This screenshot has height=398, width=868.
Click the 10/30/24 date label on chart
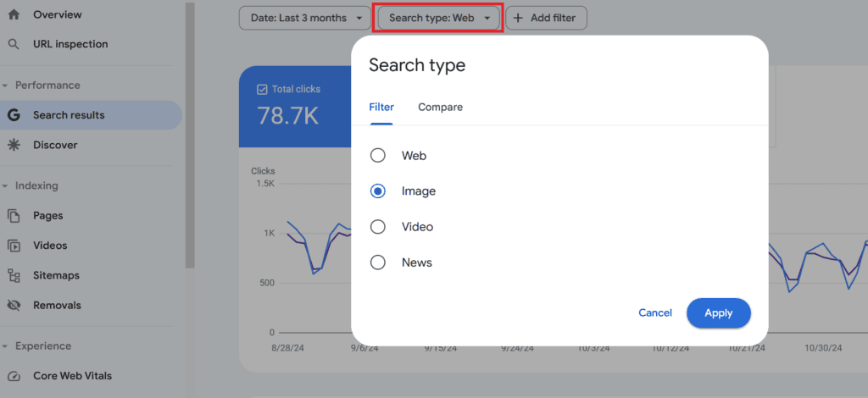coord(822,348)
